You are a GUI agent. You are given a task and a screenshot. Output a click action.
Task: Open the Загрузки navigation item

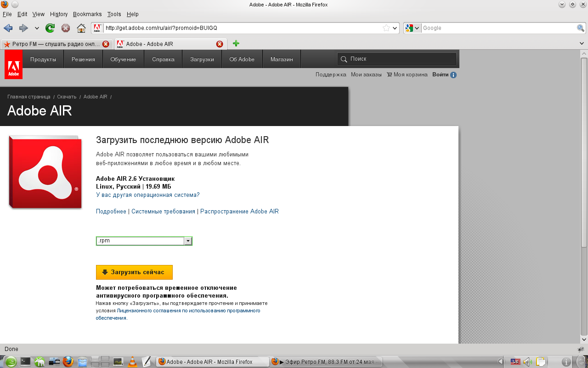[202, 59]
